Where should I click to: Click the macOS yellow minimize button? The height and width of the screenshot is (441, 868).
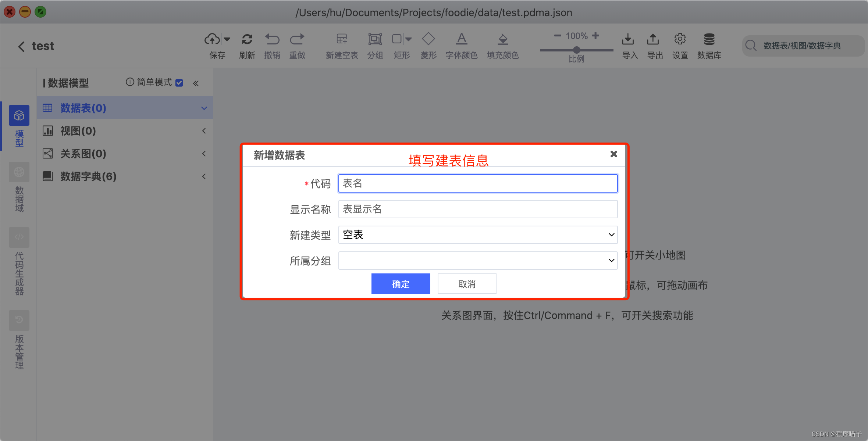tap(25, 12)
